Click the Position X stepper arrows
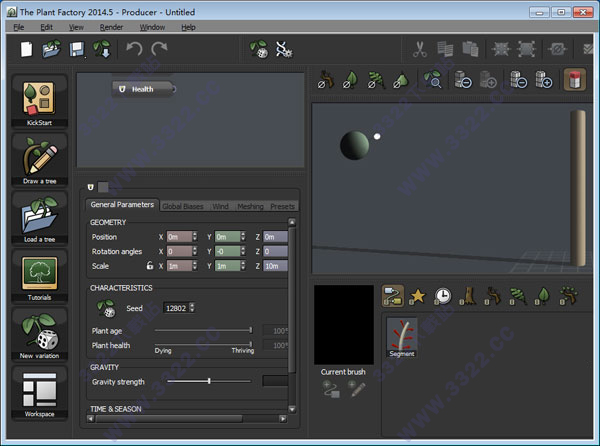The height and width of the screenshot is (446, 600). tap(195, 237)
